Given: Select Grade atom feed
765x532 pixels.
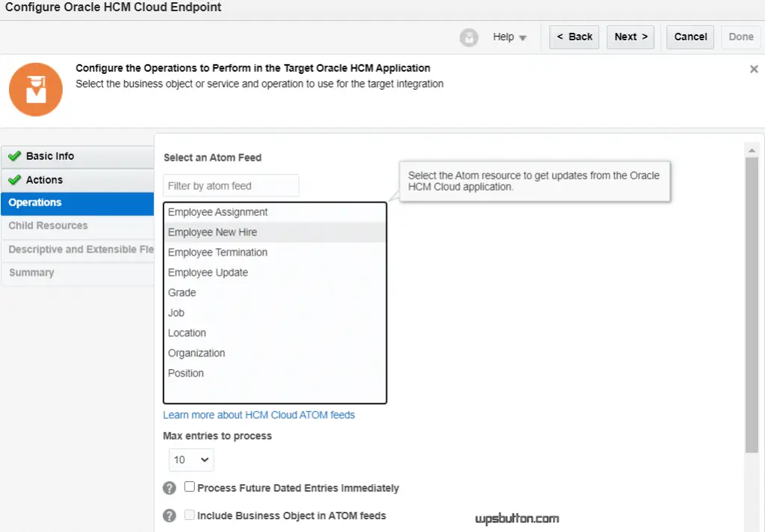Looking at the screenshot, I should pos(275,293).
